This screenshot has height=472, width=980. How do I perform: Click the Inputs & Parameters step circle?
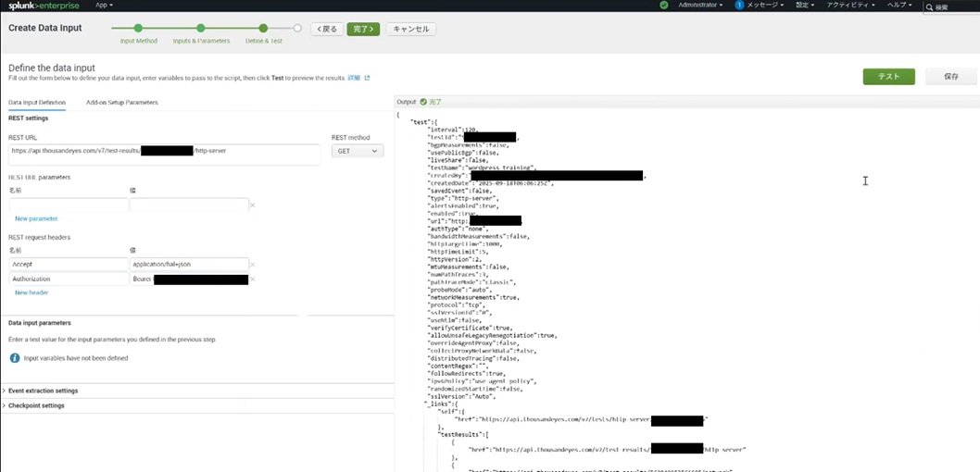pos(201,29)
